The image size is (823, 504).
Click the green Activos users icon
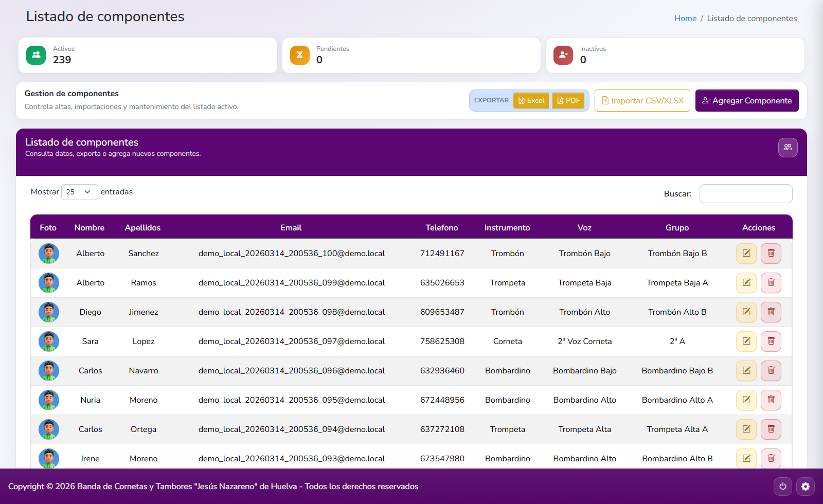[36, 55]
